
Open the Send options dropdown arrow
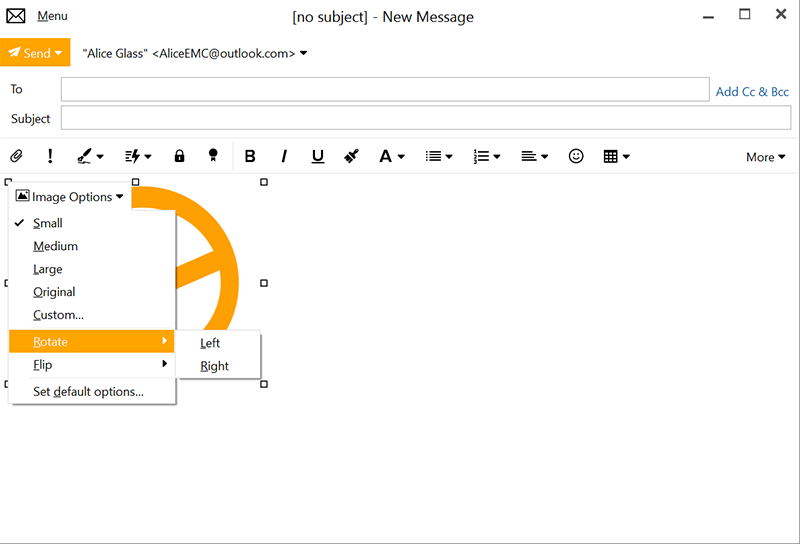(x=59, y=53)
